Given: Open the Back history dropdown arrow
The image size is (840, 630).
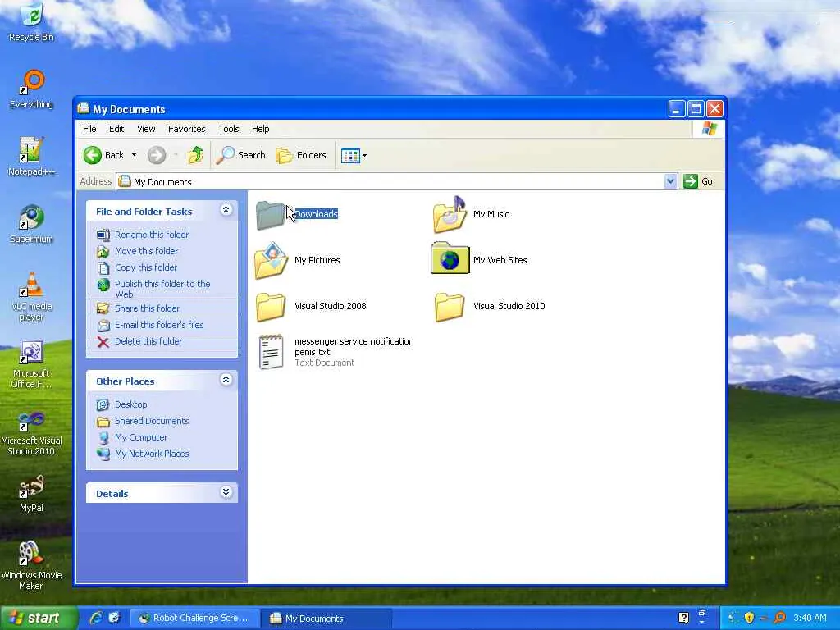Looking at the screenshot, I should pos(134,155).
